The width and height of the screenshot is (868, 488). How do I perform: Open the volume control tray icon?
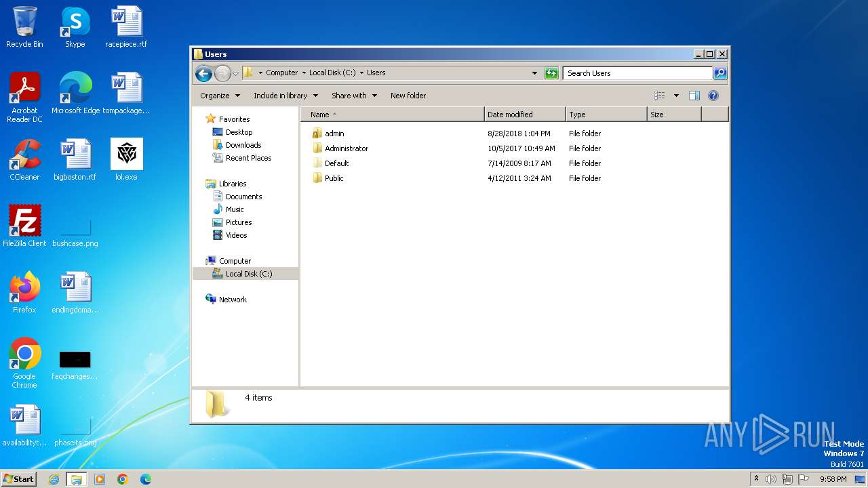tap(771, 479)
